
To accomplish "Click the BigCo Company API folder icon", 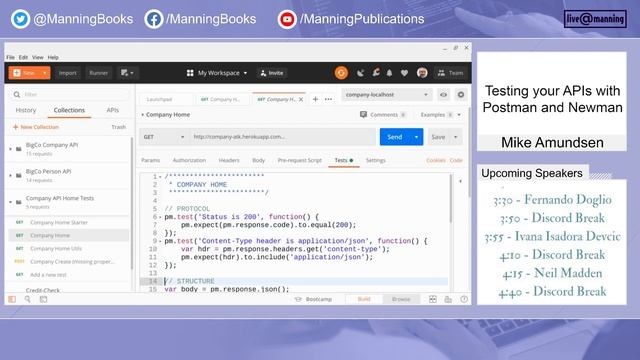I will 19,149.
